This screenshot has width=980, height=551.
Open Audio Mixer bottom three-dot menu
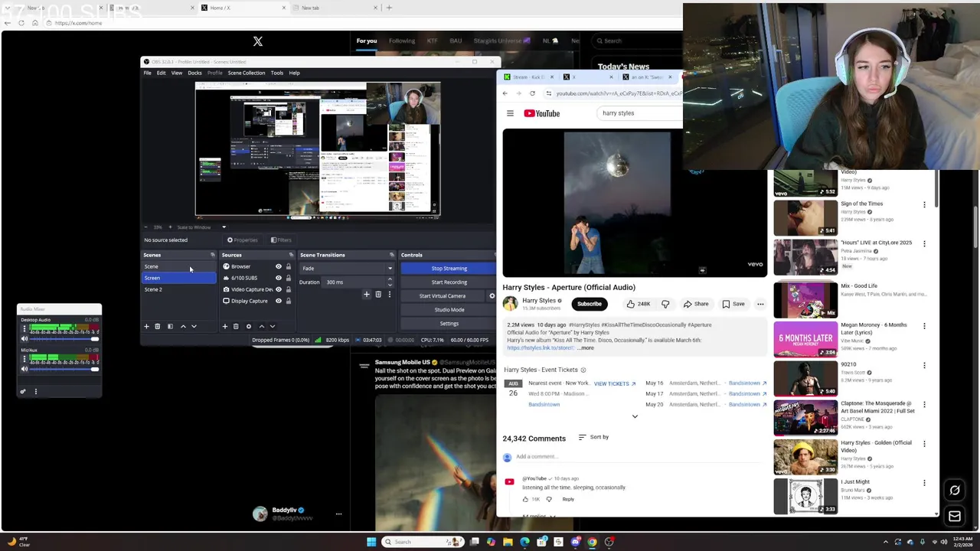tap(35, 391)
